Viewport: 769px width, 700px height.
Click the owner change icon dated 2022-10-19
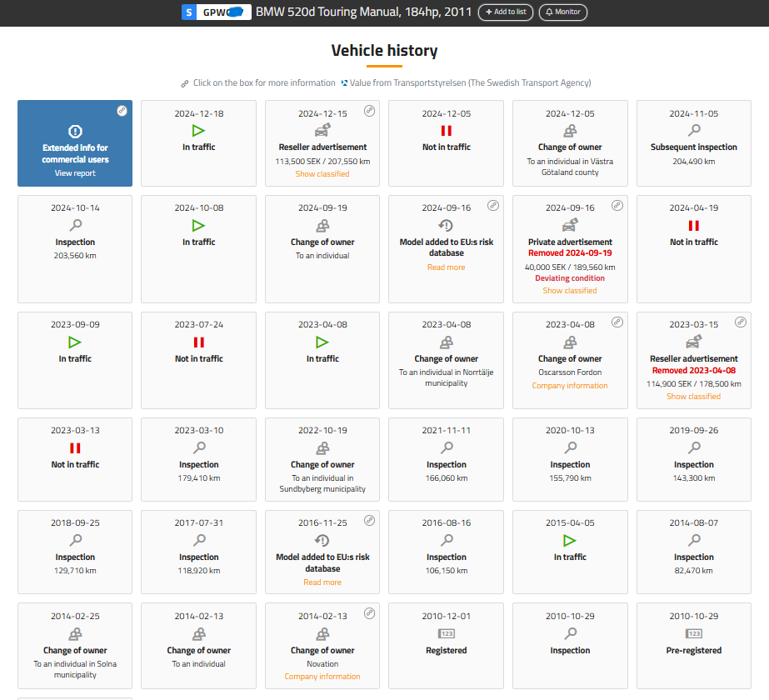coord(322,448)
